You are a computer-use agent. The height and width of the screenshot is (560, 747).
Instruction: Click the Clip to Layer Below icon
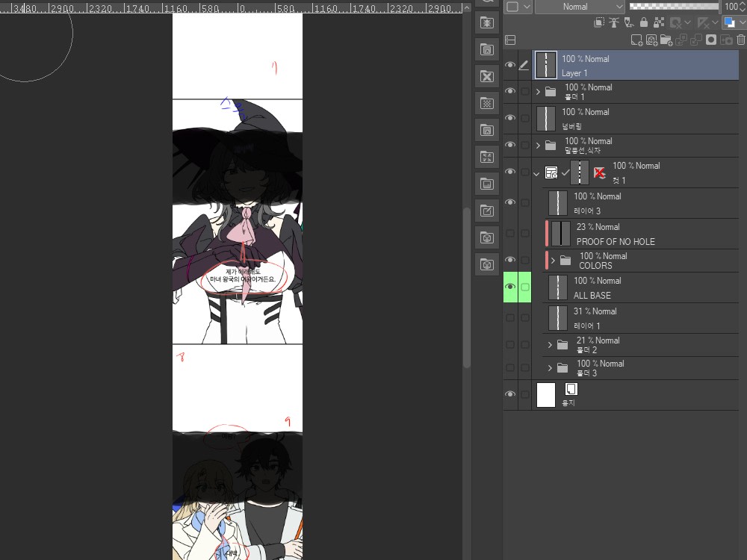[599, 22]
